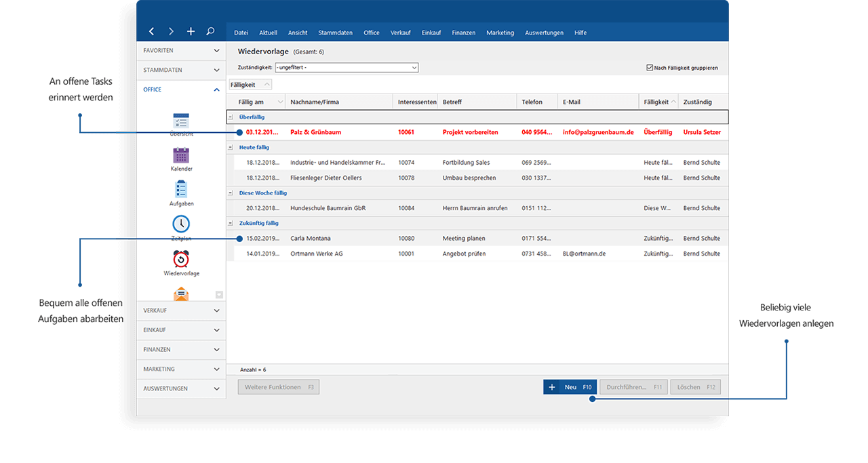Image resolution: width=868 pixels, height=463 pixels.
Task: Click the plus icon in the top bar
Action: point(191,32)
